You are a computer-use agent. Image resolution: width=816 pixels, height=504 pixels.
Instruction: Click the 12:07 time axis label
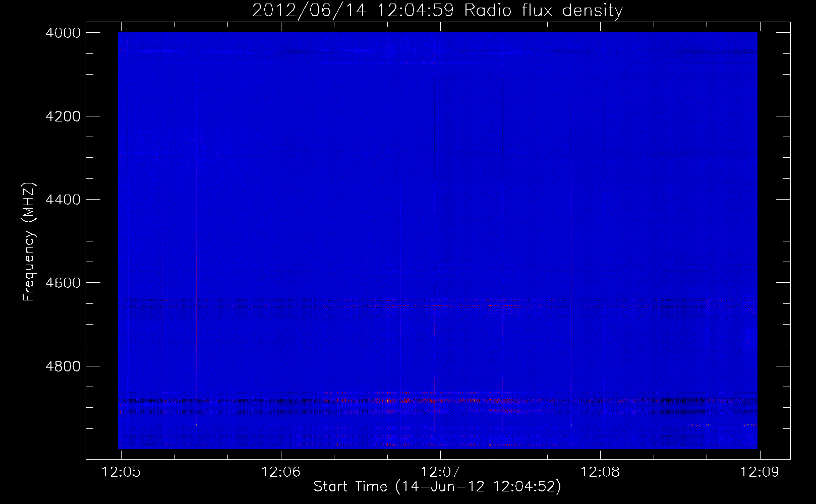pos(440,472)
